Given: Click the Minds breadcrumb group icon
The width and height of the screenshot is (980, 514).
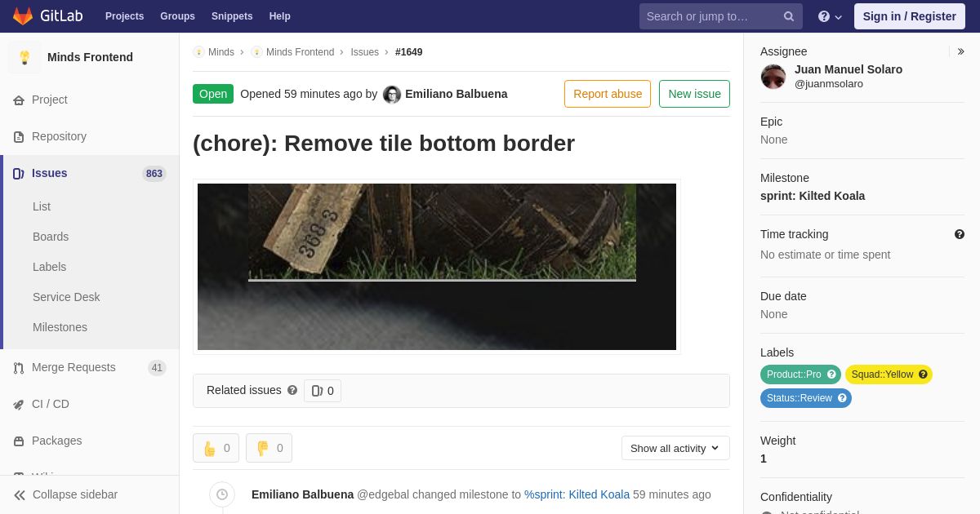Looking at the screenshot, I should (x=198, y=52).
